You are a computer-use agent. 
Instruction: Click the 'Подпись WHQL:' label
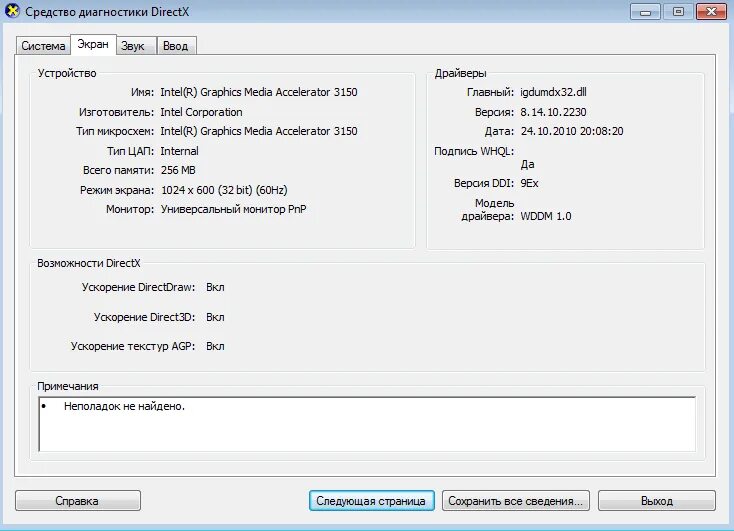(474, 151)
